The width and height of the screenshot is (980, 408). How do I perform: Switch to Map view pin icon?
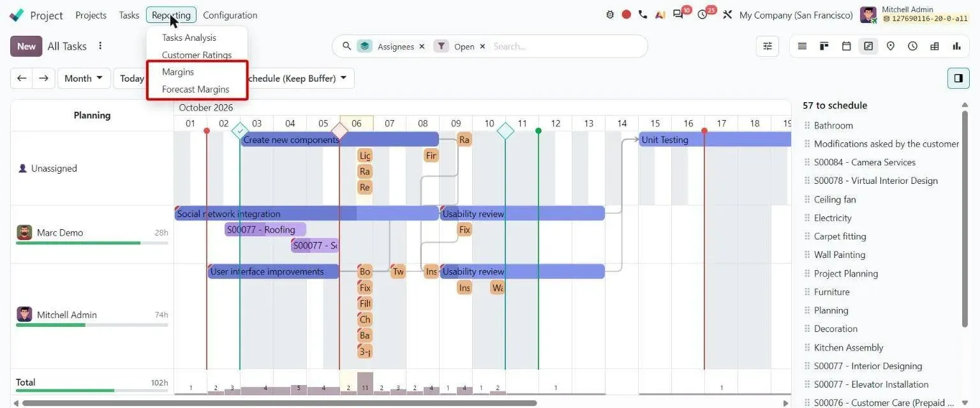point(891,46)
